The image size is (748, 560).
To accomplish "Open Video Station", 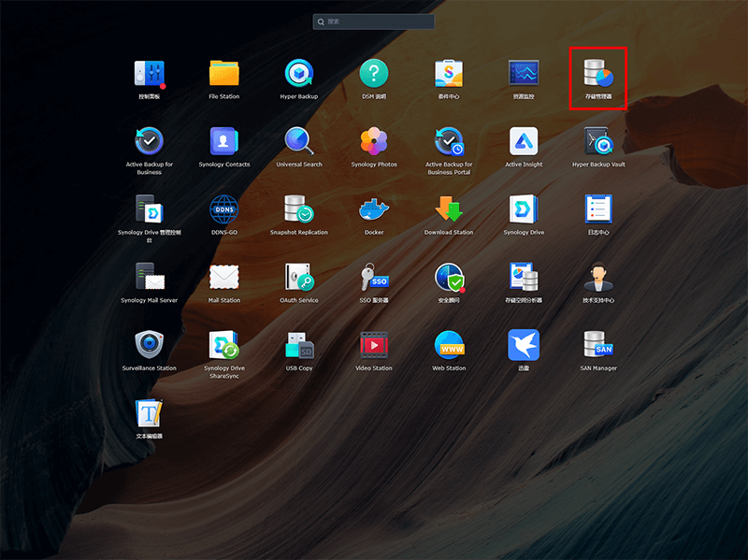I will click(374, 345).
